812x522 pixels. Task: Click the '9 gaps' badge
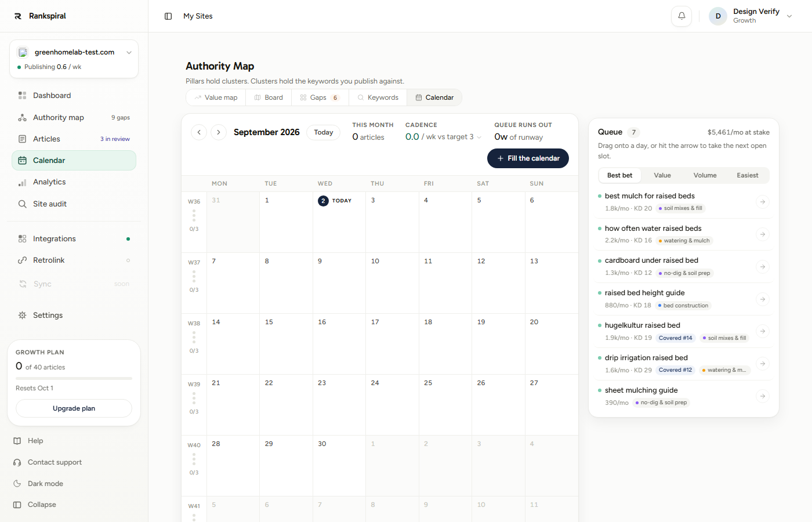[121, 118]
